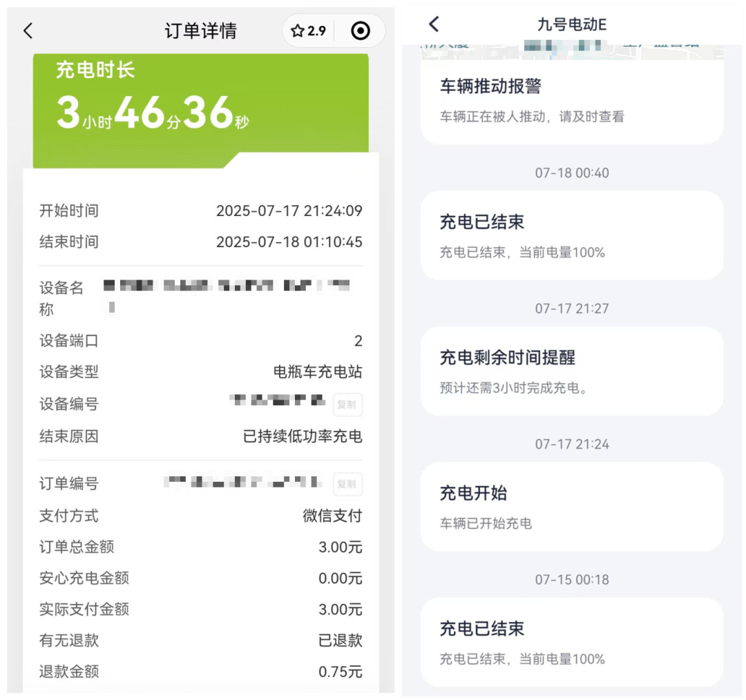Viewport: 746px width, 700px height.
Task: Select the 结束时间 value 2025-07-18 01:10:45
Action: pyautogui.click(x=289, y=242)
